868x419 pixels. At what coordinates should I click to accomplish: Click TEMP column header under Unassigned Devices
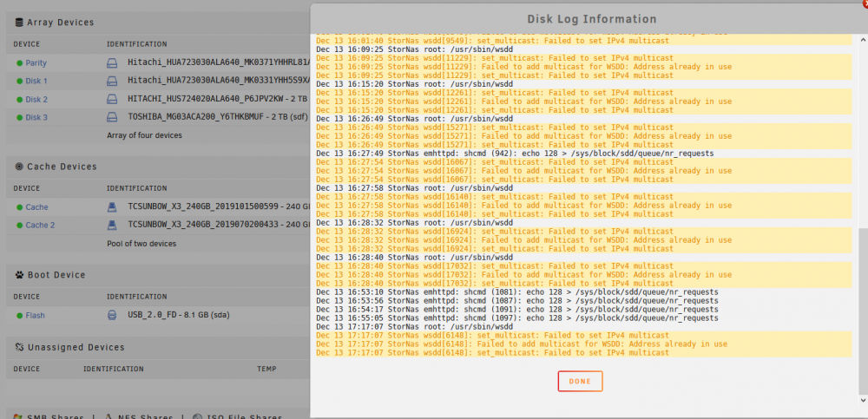(x=266, y=369)
